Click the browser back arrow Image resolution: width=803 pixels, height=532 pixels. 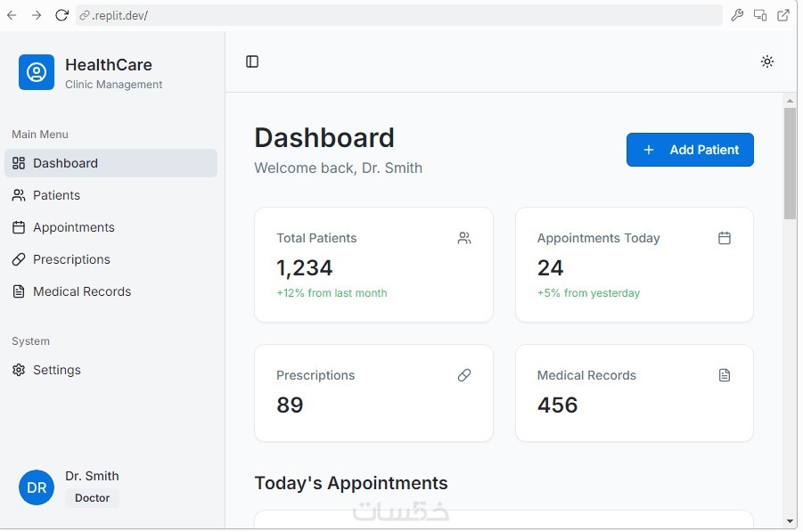pos(12,15)
